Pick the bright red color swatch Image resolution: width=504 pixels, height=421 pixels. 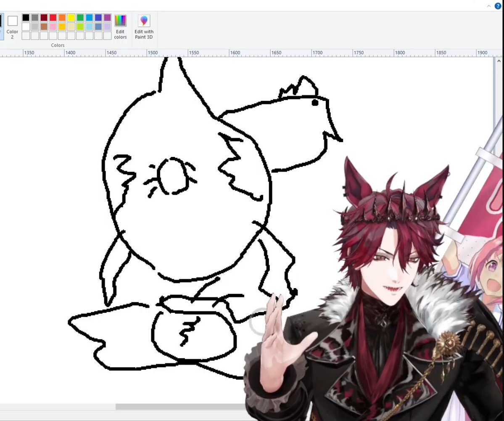53,18
